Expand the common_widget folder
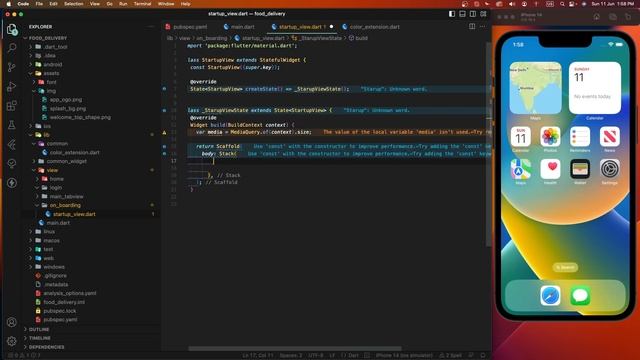Viewport: 640px width, 360px height. pyautogui.click(x=67, y=161)
